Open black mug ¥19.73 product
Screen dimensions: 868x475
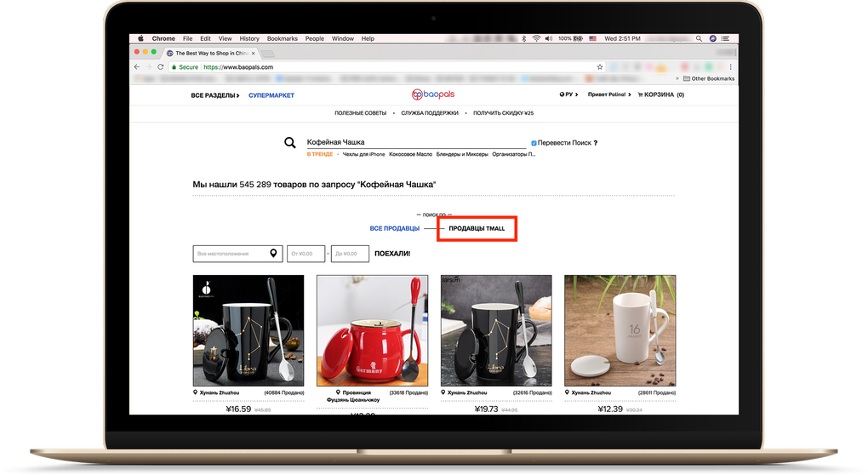click(x=496, y=330)
